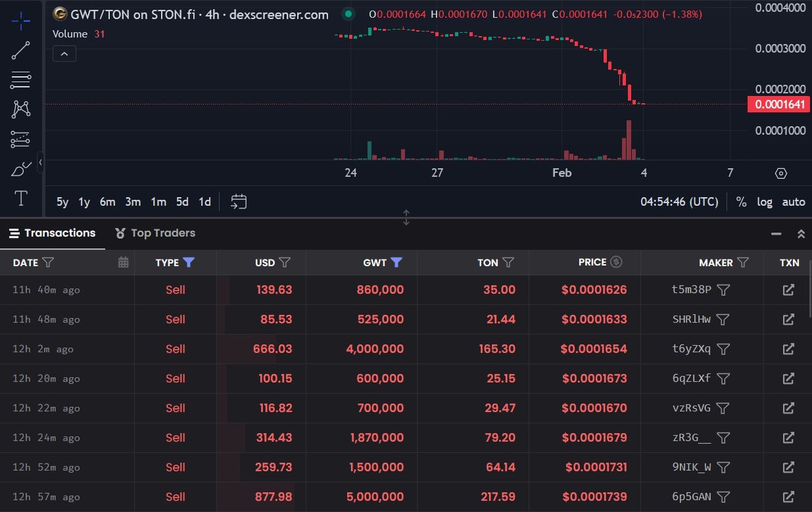Select the XABCD pattern tool

point(21,109)
